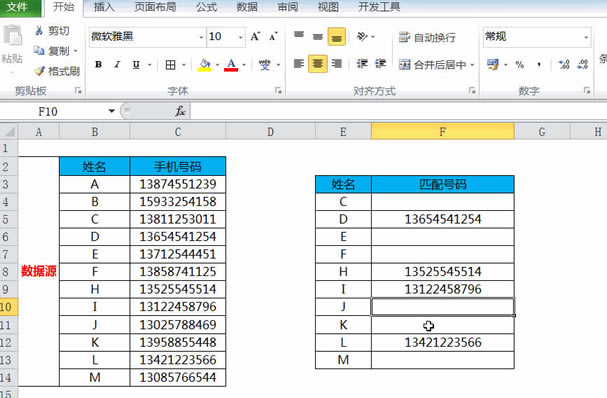
Task: Switch to the View (视图) tab
Action: click(328, 7)
